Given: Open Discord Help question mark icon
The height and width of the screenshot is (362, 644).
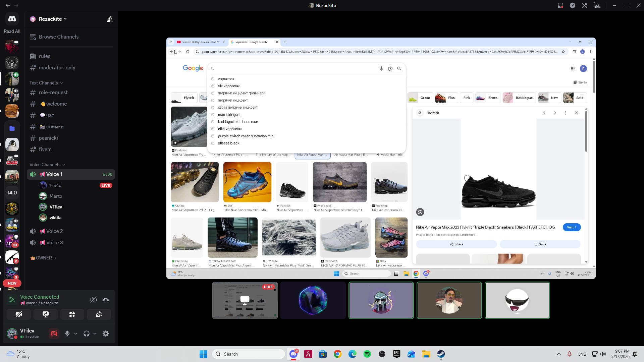Looking at the screenshot, I should click(x=573, y=5).
